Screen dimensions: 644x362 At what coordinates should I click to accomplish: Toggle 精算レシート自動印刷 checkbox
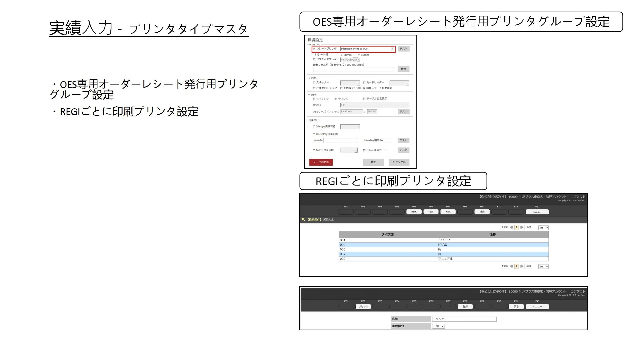coord(364,88)
